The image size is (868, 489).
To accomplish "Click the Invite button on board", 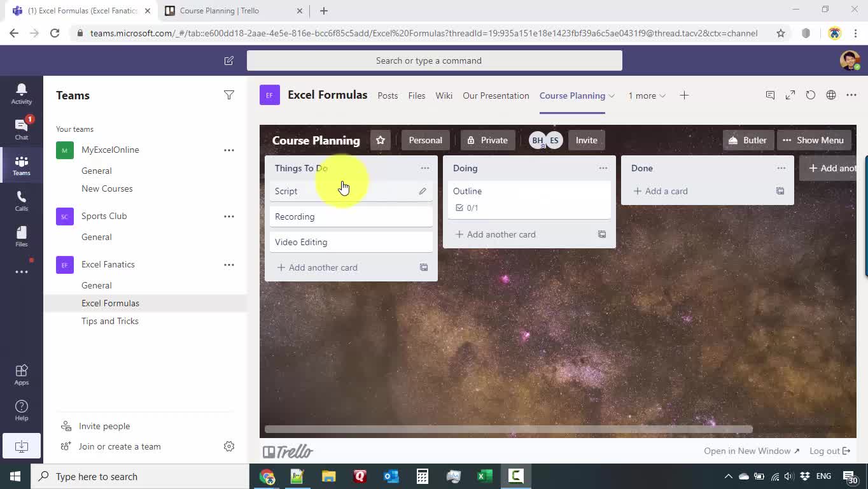I will click(x=586, y=140).
